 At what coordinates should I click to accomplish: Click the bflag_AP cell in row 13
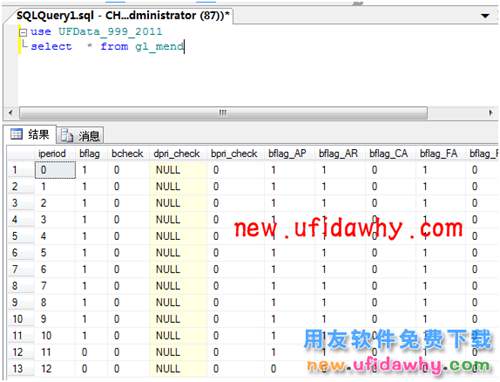pyautogui.click(x=291, y=369)
